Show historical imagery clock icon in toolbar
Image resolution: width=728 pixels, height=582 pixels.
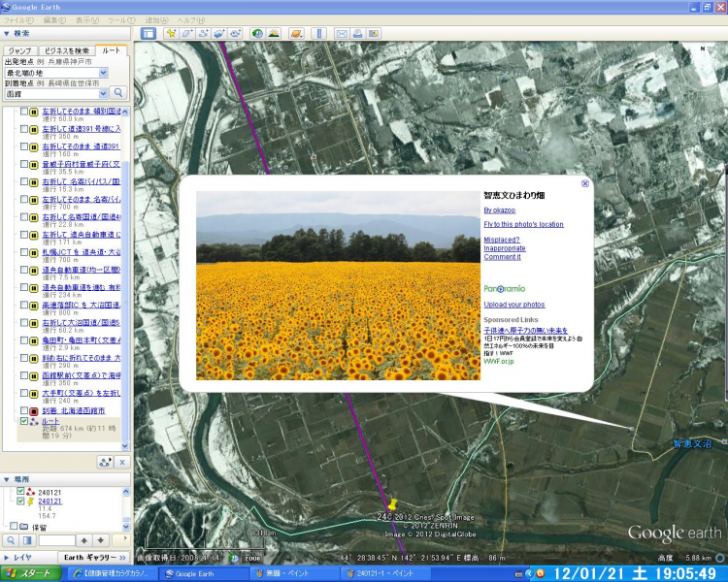[x=257, y=33]
